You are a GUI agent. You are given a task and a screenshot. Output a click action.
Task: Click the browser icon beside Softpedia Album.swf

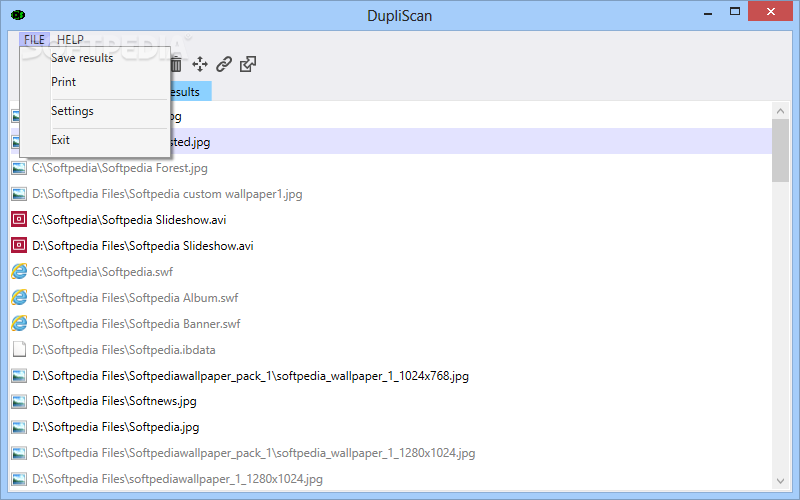(19, 297)
